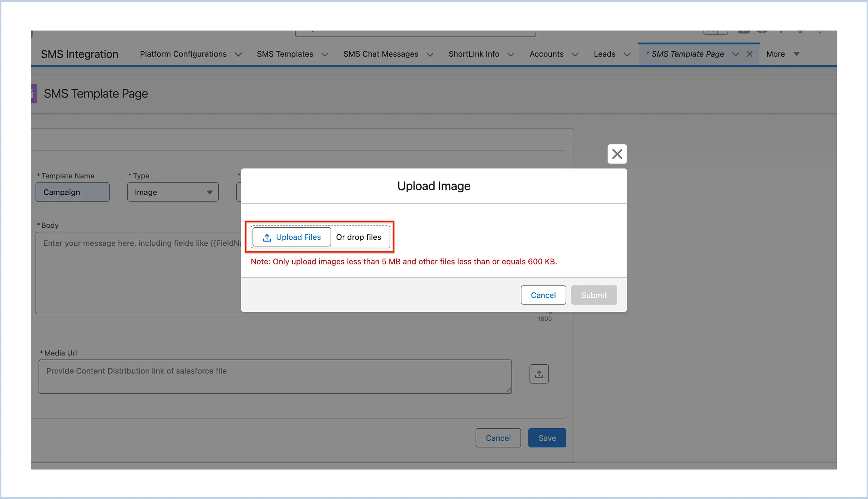Close the Upload Image dialog with the X
The height and width of the screenshot is (499, 868).
617,154
